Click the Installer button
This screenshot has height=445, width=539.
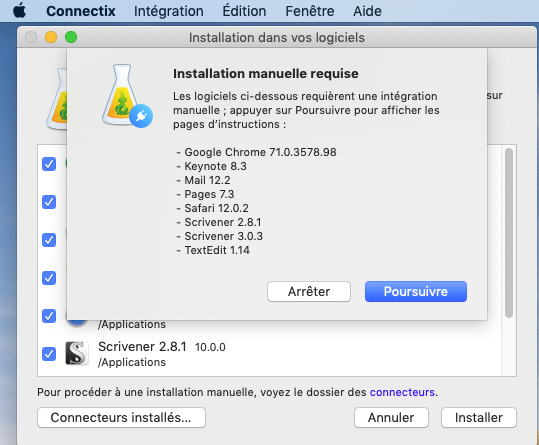(479, 418)
